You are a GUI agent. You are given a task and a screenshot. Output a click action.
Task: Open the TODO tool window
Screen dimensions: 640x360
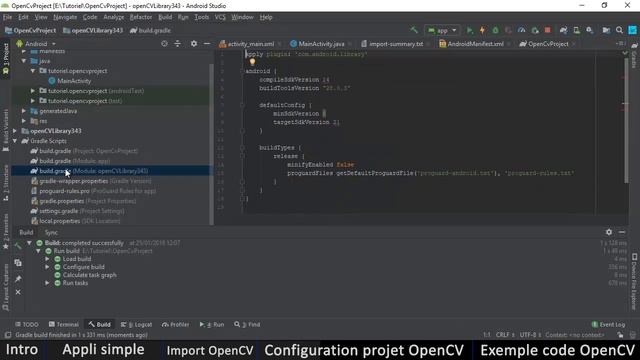coord(27,324)
